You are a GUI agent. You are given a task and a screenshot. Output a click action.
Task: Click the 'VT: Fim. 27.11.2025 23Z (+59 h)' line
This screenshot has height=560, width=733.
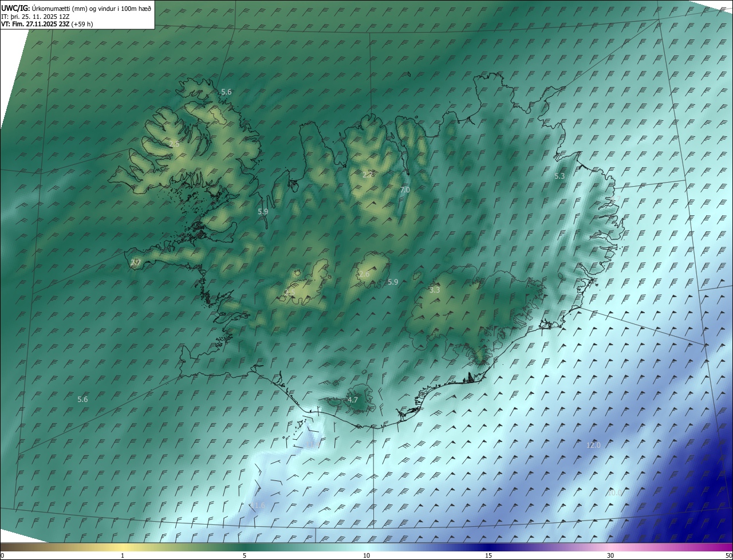click(x=47, y=24)
